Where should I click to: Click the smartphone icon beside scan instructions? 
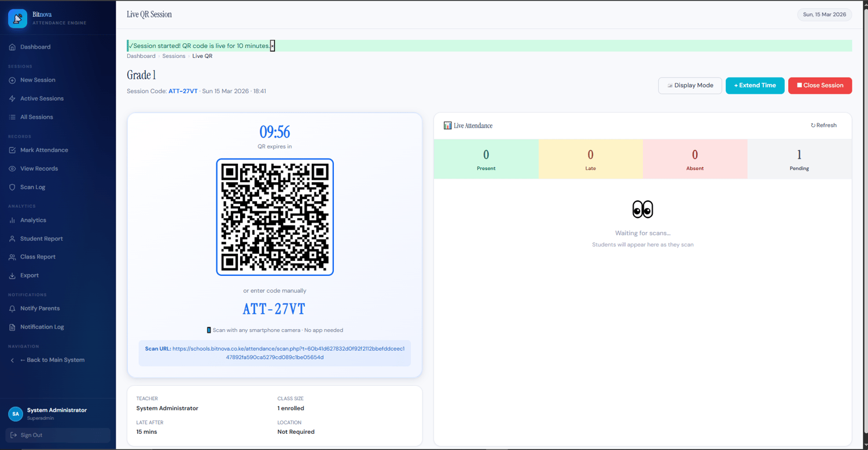(x=209, y=330)
